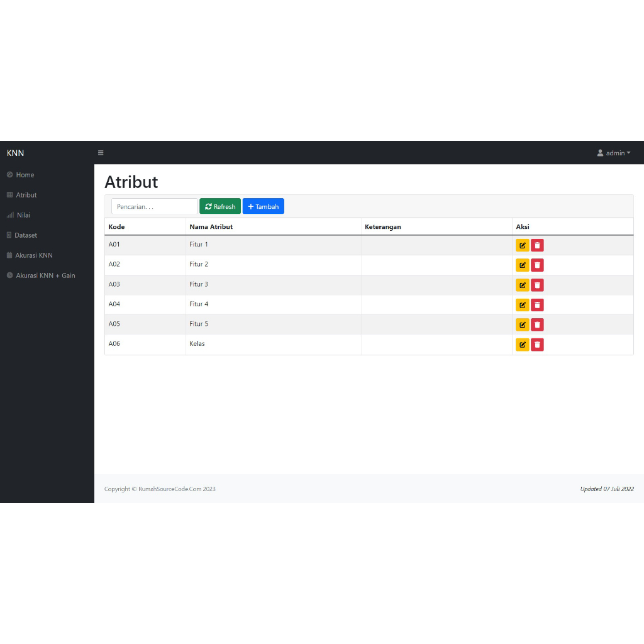The image size is (644, 644).
Task: Edit the A03 Fitur 3 row
Action: tap(522, 285)
